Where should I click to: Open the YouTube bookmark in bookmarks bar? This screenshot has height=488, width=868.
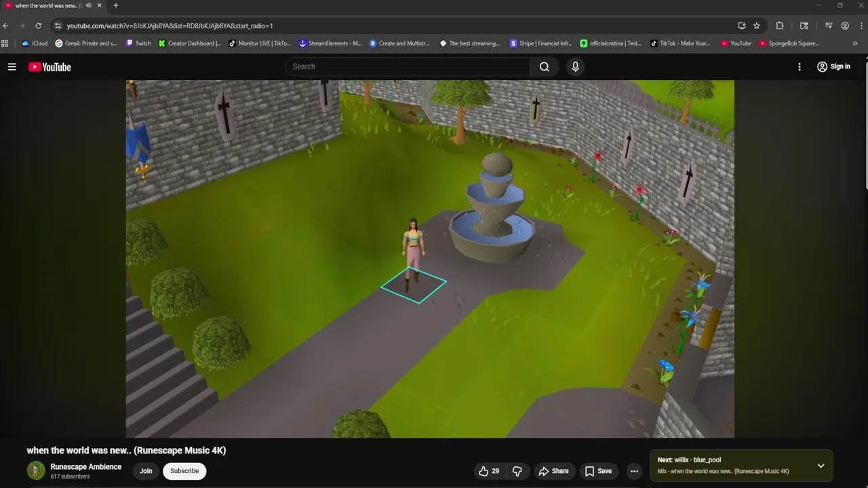(x=736, y=43)
